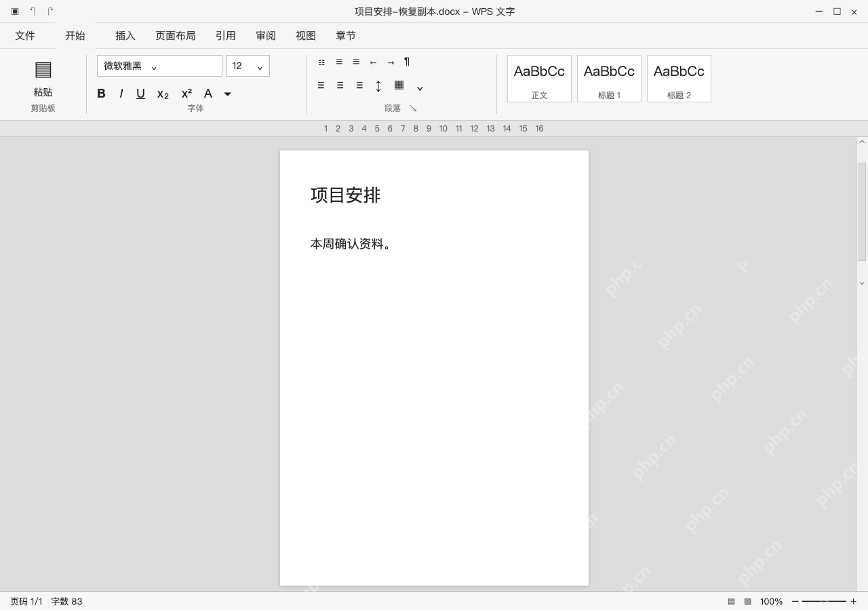Open the font color dropdown arrow
868x610 pixels.
click(x=228, y=94)
